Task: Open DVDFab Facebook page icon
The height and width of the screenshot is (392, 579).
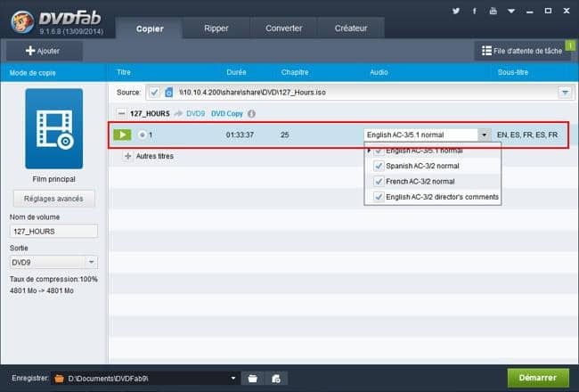Action: coord(475,11)
